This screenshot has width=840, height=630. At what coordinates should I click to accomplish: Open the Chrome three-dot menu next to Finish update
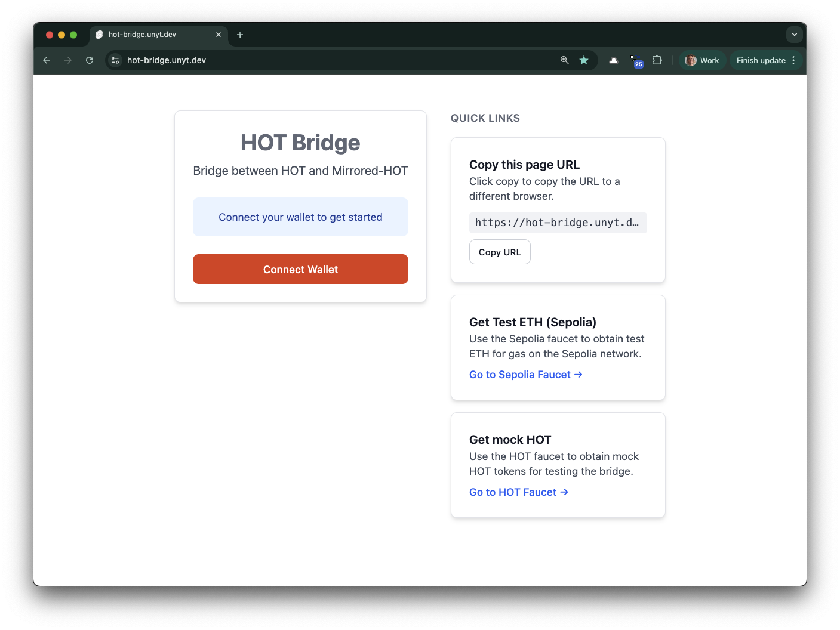click(x=794, y=60)
